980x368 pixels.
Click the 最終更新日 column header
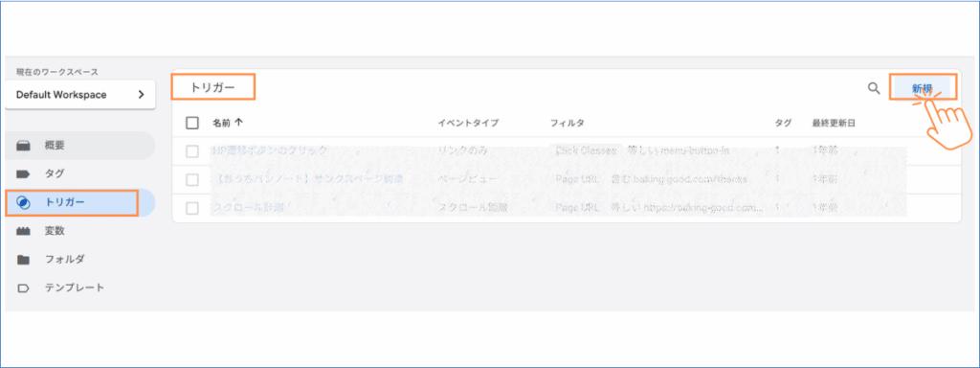pyautogui.click(x=834, y=124)
